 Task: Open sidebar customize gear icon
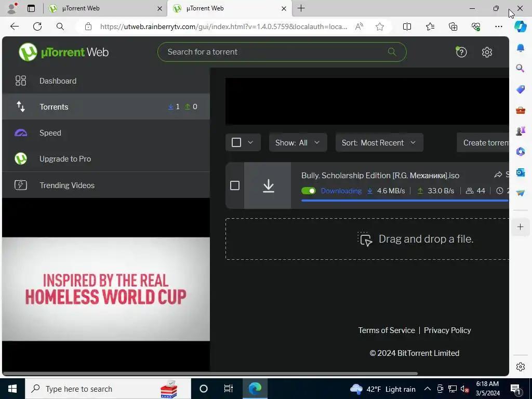(x=520, y=367)
